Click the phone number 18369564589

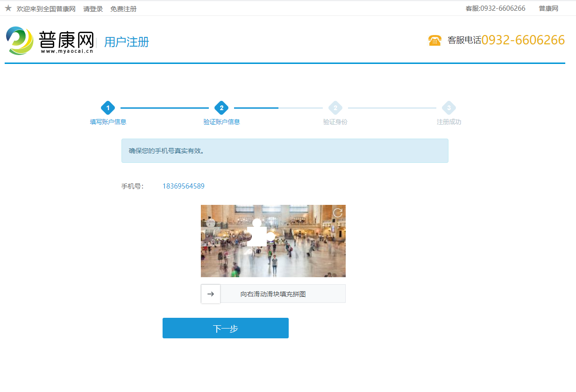pyautogui.click(x=183, y=186)
